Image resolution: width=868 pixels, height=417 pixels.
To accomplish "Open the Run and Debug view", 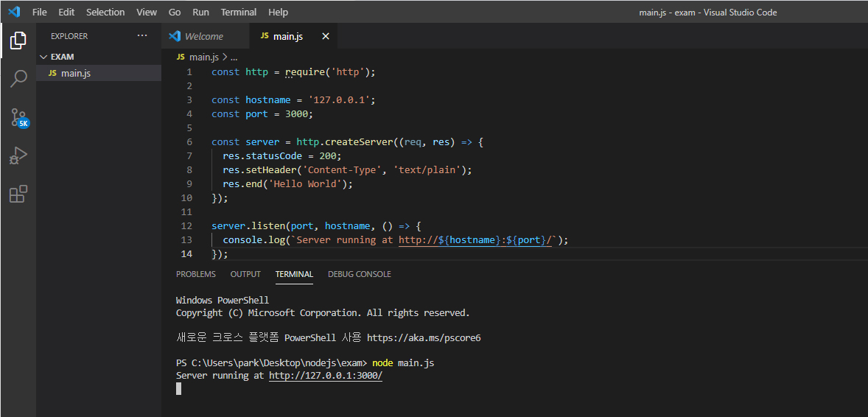I will [x=18, y=155].
